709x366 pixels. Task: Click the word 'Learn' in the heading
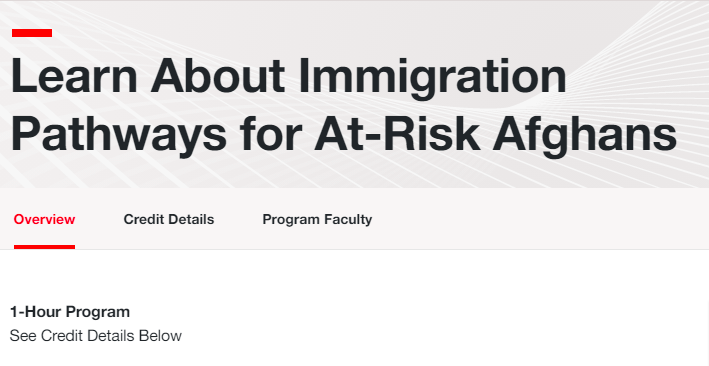click(74, 76)
